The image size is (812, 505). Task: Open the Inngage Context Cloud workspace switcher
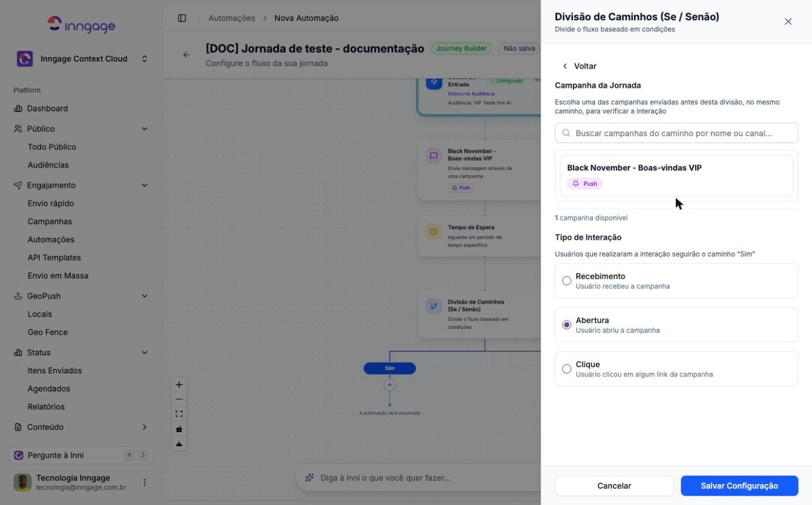point(145,59)
